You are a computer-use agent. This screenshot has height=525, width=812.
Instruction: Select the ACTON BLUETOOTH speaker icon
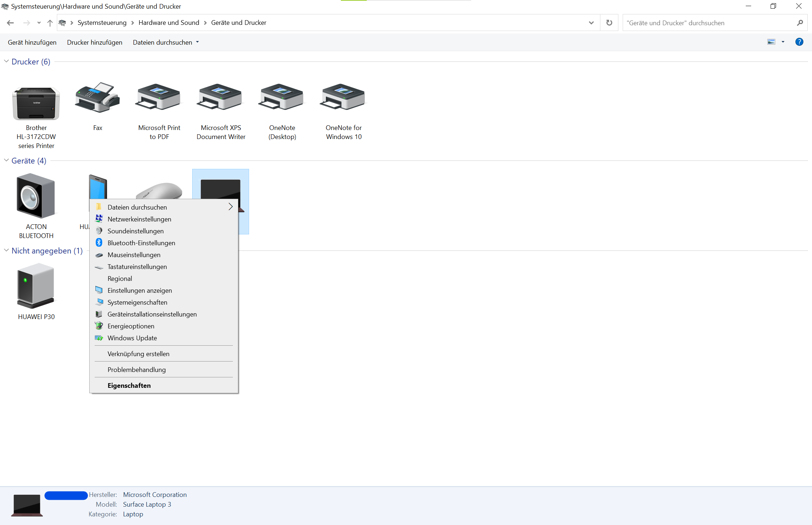coord(36,196)
